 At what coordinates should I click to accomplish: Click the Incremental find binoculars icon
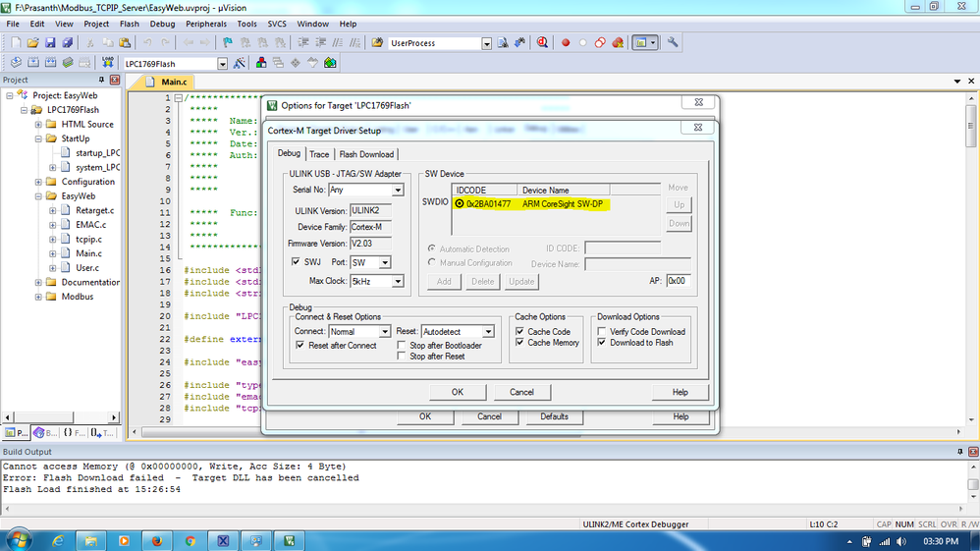tap(520, 42)
